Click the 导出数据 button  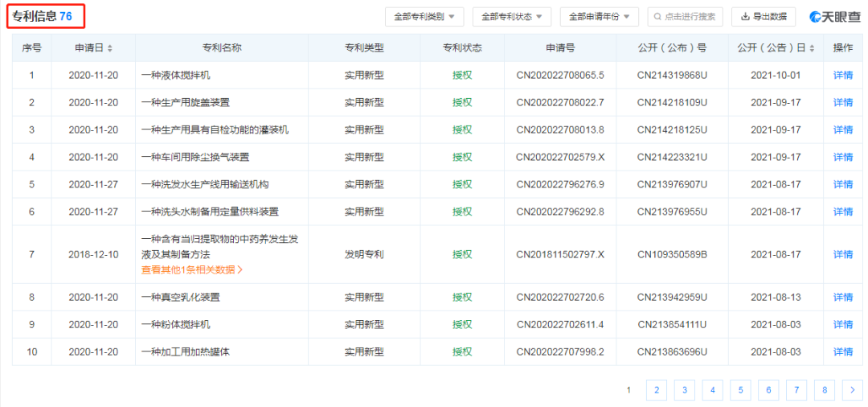tap(764, 17)
